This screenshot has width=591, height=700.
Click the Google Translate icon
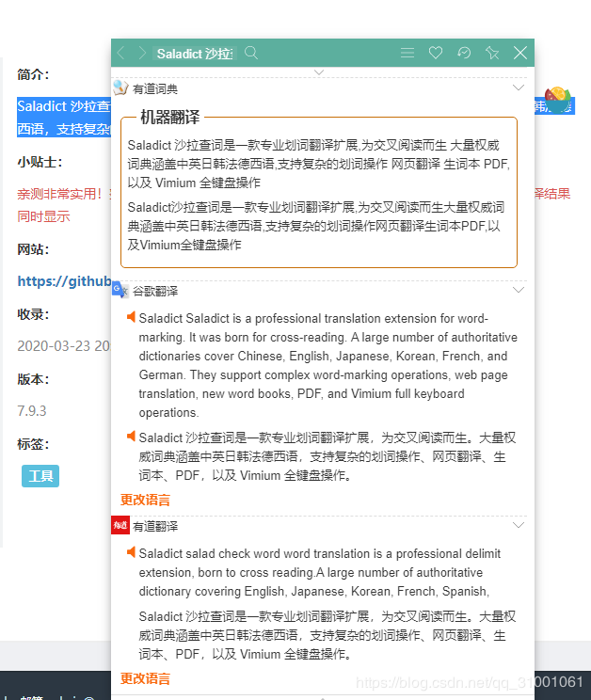pyautogui.click(x=120, y=290)
